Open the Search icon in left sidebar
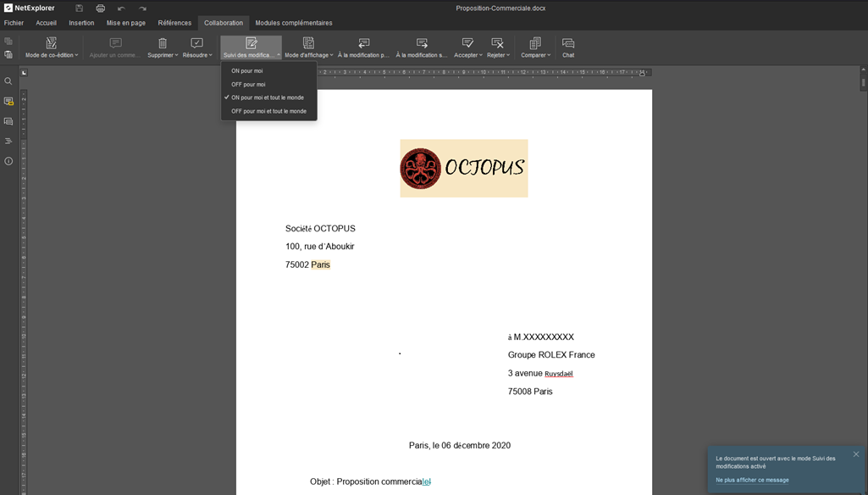The height and width of the screenshot is (495, 868). 8,81
